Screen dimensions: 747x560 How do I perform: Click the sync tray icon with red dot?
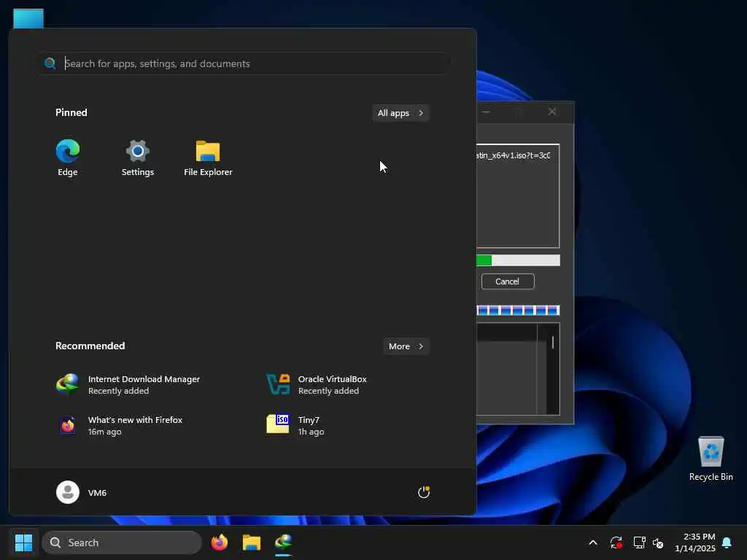tap(616, 542)
